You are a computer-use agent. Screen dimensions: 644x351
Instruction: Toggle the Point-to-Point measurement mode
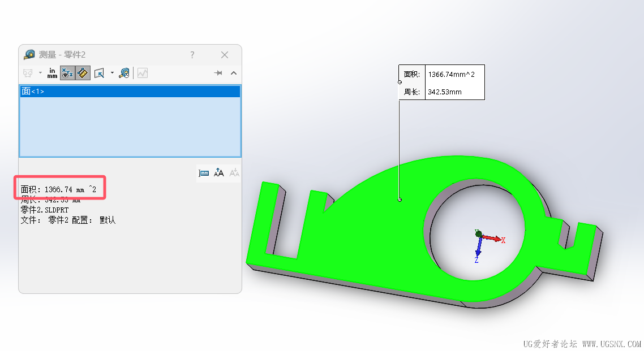[83, 73]
